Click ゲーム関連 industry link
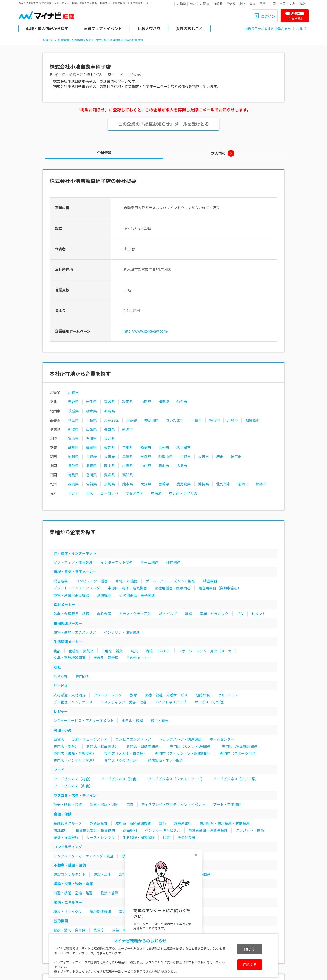Viewport: 327px width, 980px height. pos(149,563)
